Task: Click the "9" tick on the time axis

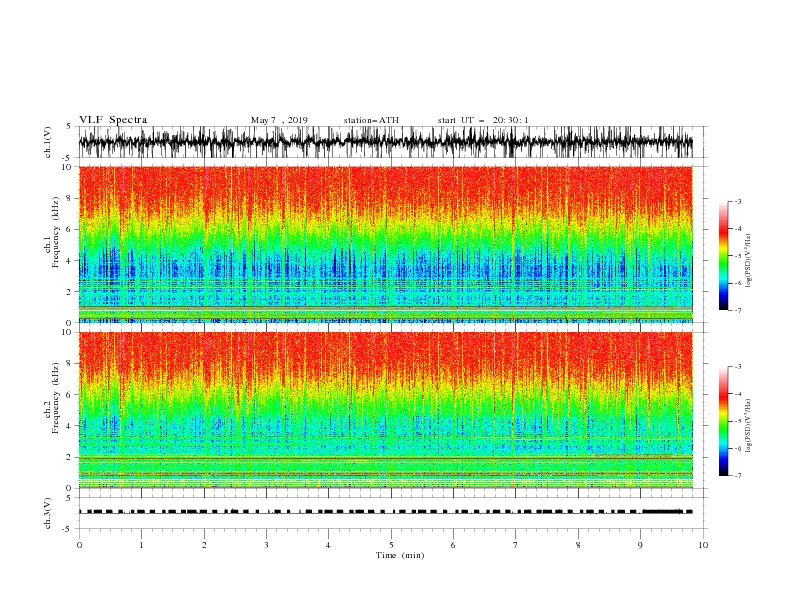Action: 640,545
